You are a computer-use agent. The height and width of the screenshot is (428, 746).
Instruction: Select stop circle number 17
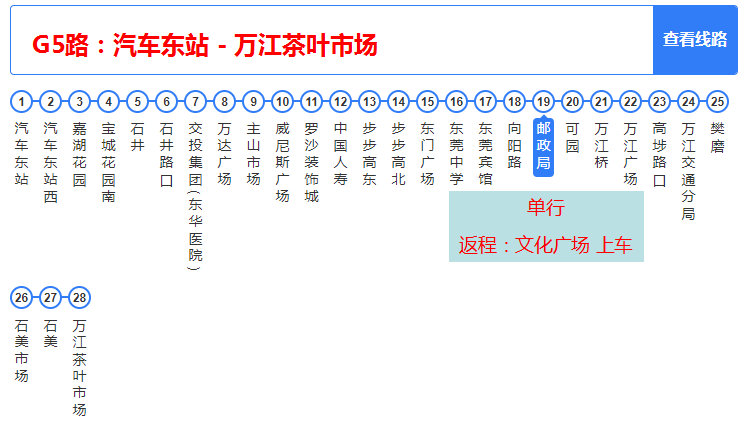click(486, 102)
